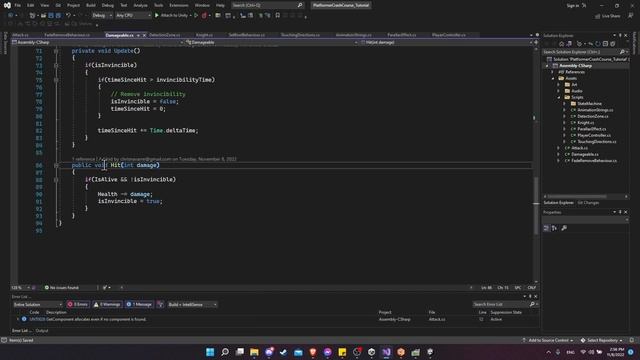Toggle the 1 Message filter
The height and width of the screenshot is (360, 640).
pyautogui.click(x=139, y=304)
